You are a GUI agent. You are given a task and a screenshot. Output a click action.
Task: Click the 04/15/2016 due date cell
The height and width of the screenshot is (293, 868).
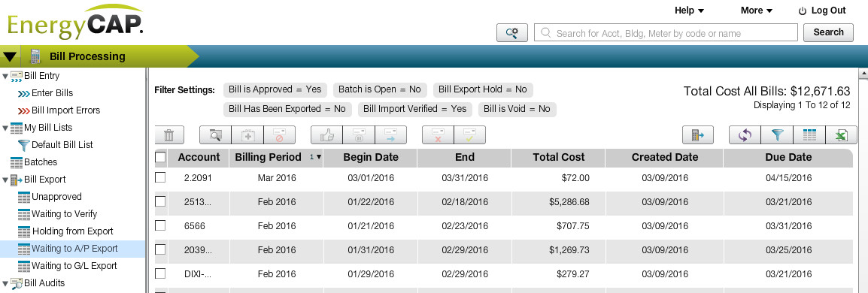788,178
